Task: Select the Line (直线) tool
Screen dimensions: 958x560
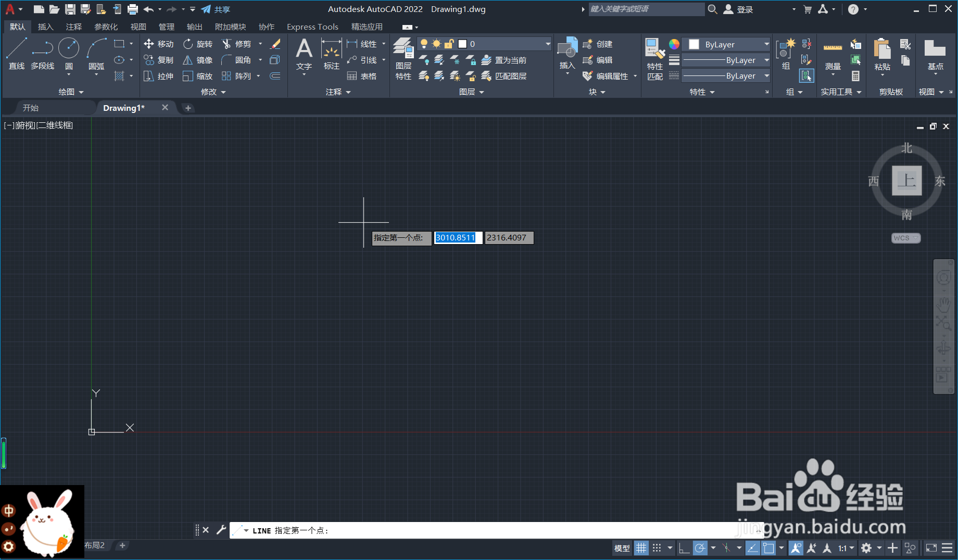Action: point(16,53)
